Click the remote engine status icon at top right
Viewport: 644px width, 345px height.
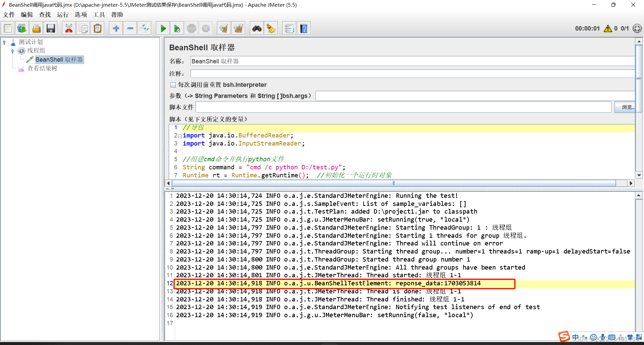tap(637, 28)
